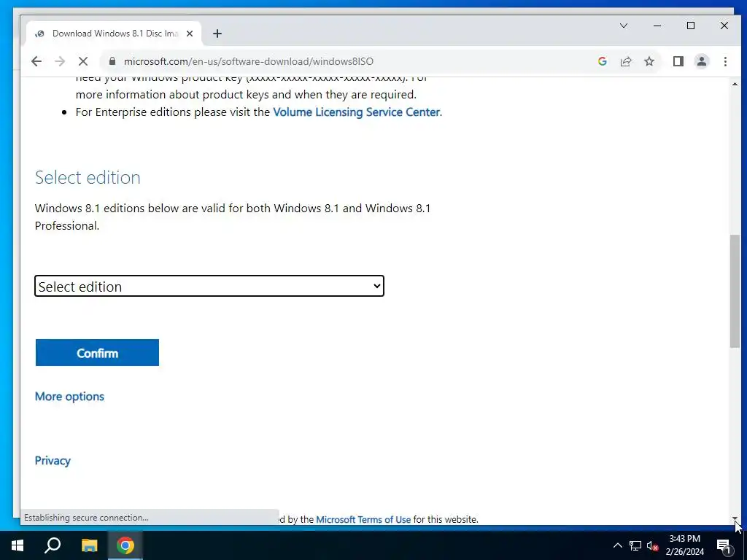Click the scrollbar down arrow

click(735, 518)
